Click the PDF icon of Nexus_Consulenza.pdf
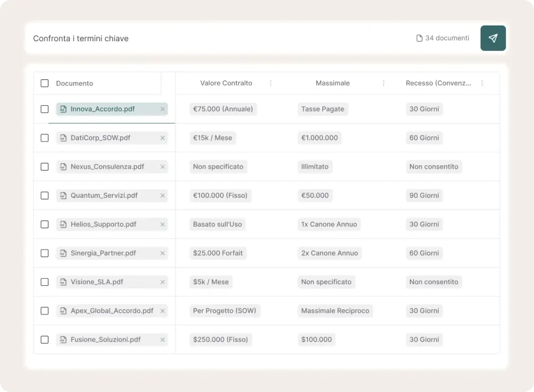Image resolution: width=534 pixels, height=392 pixels. coord(64,167)
